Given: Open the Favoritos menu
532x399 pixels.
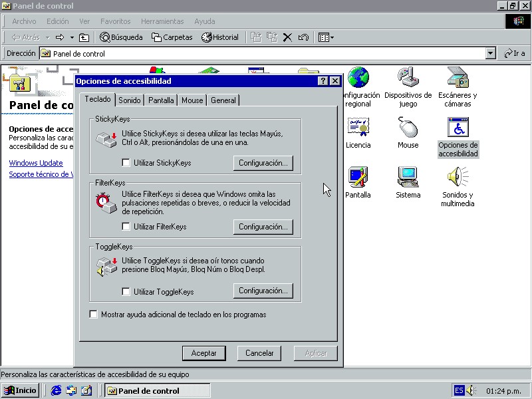Looking at the screenshot, I should 115,21.
